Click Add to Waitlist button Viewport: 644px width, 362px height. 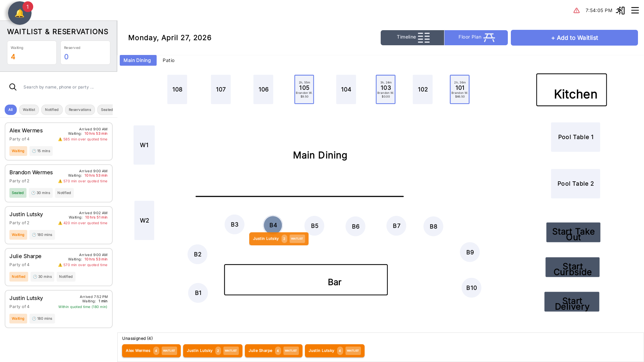tap(574, 38)
